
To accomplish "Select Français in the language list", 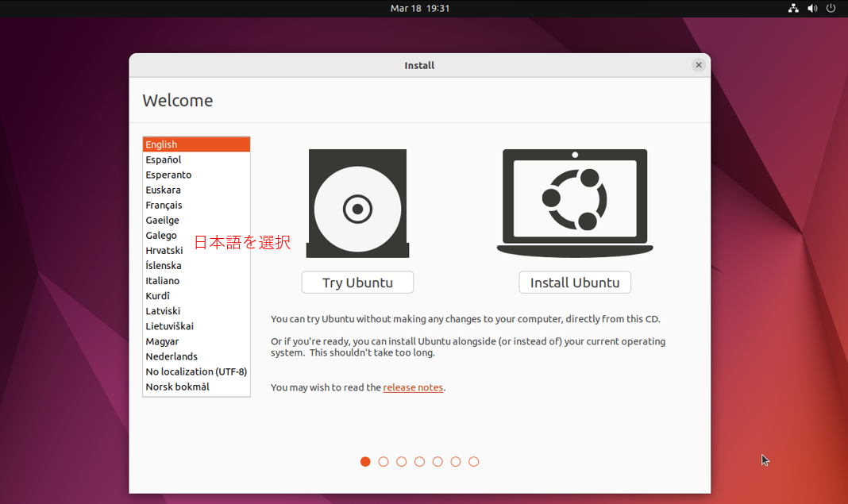I will tap(196, 205).
